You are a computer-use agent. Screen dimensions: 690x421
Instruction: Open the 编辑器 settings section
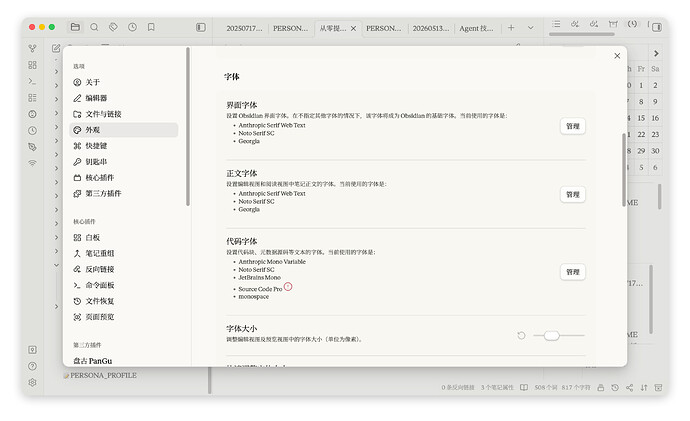pos(124,98)
